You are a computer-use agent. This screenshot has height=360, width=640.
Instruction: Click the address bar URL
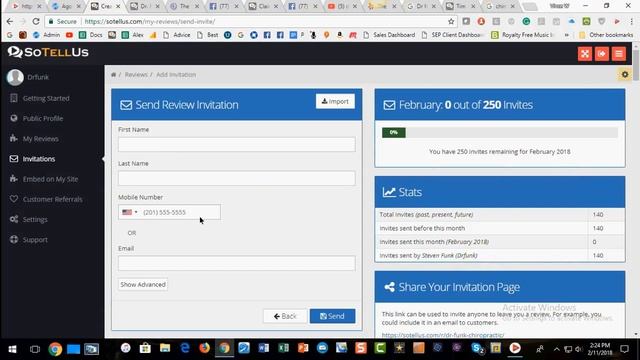point(149,21)
